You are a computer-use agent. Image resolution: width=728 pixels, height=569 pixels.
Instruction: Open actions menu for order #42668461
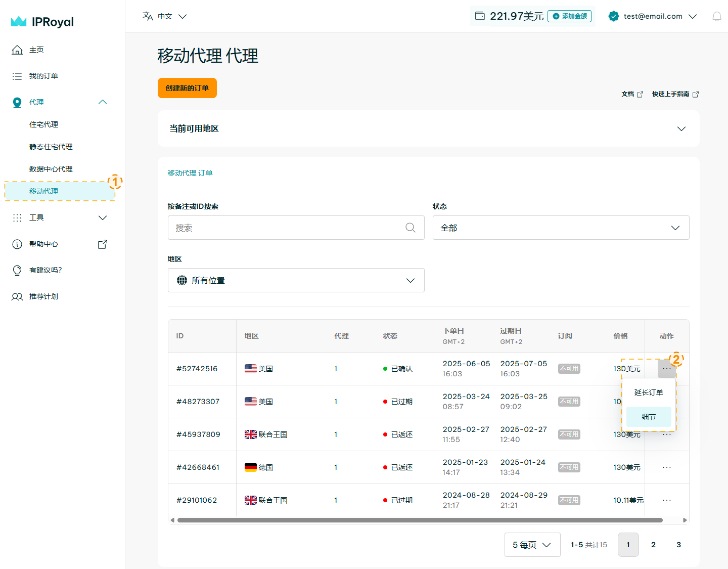pos(666,467)
